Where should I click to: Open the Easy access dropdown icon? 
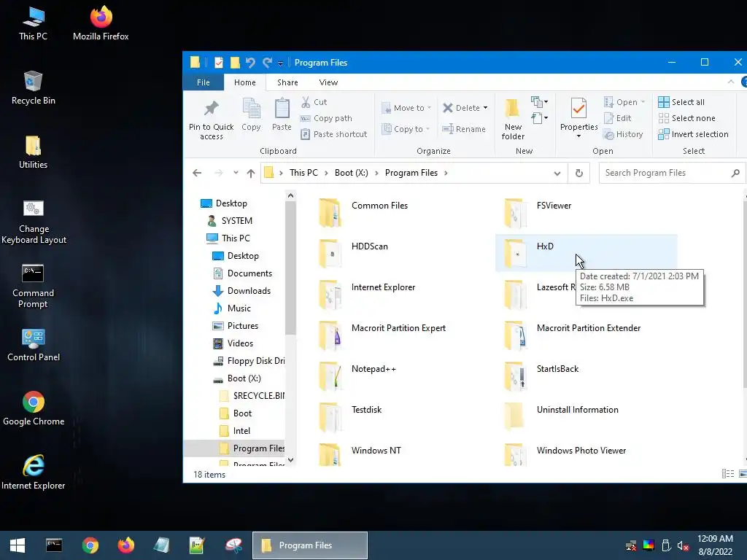tap(539, 117)
